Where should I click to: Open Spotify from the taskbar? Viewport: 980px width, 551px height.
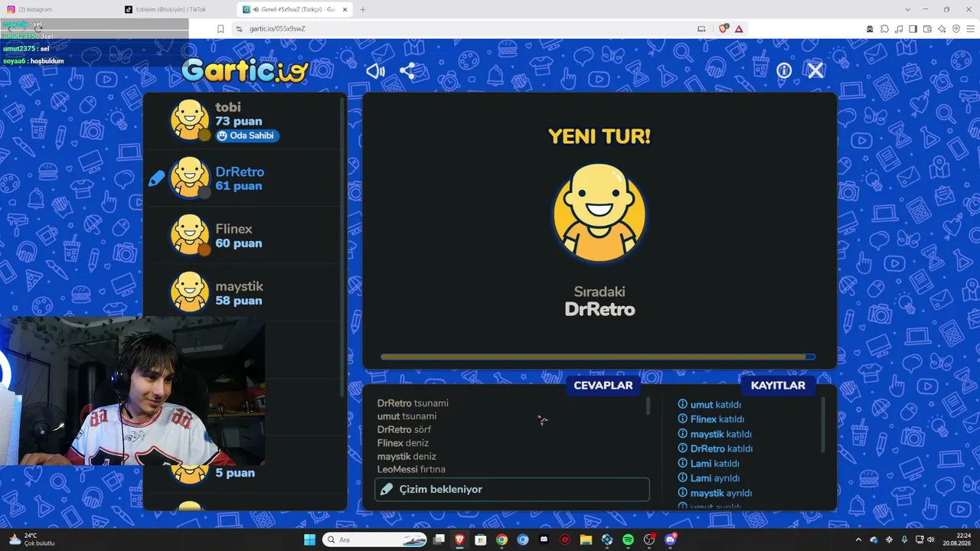628,540
